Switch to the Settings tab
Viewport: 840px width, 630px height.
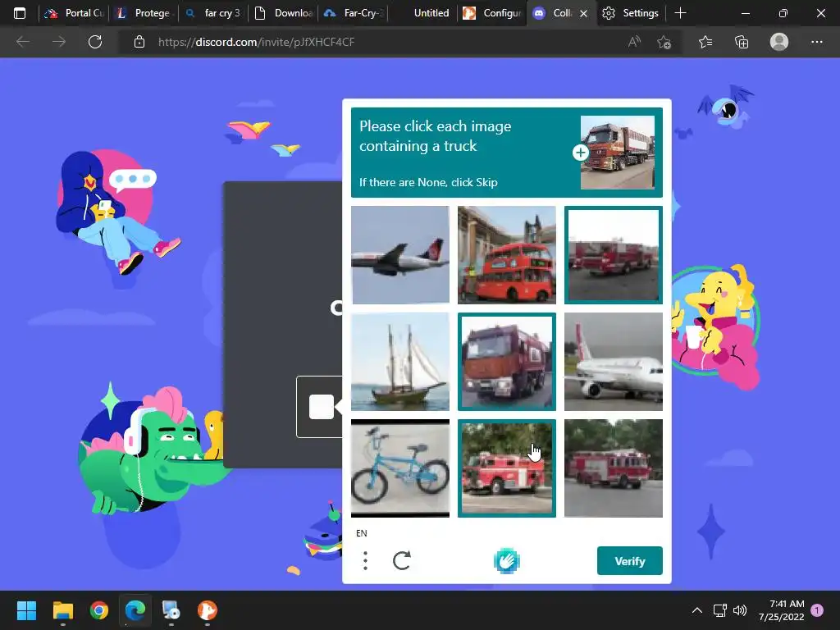(631, 13)
